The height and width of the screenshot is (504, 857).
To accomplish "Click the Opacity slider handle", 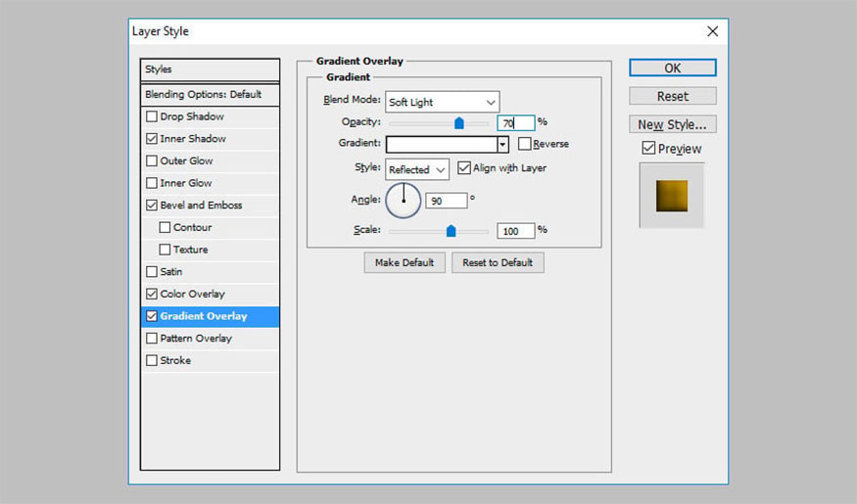I will click(458, 123).
